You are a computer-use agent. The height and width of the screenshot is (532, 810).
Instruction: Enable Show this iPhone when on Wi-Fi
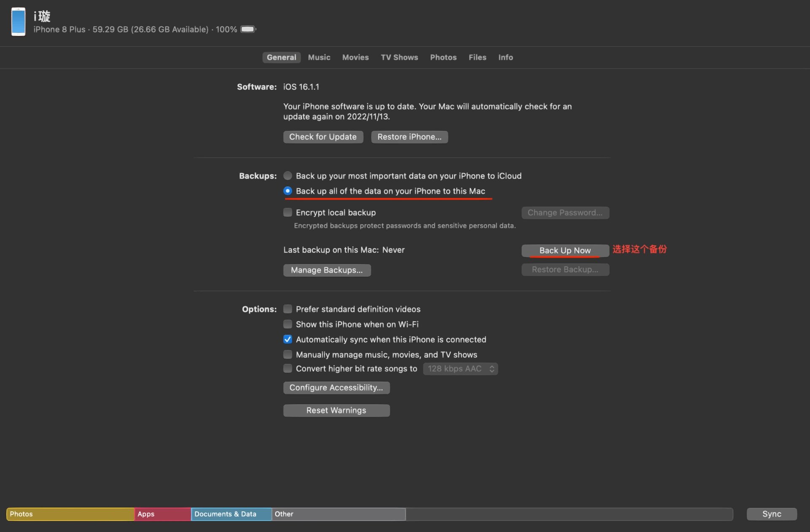click(288, 324)
